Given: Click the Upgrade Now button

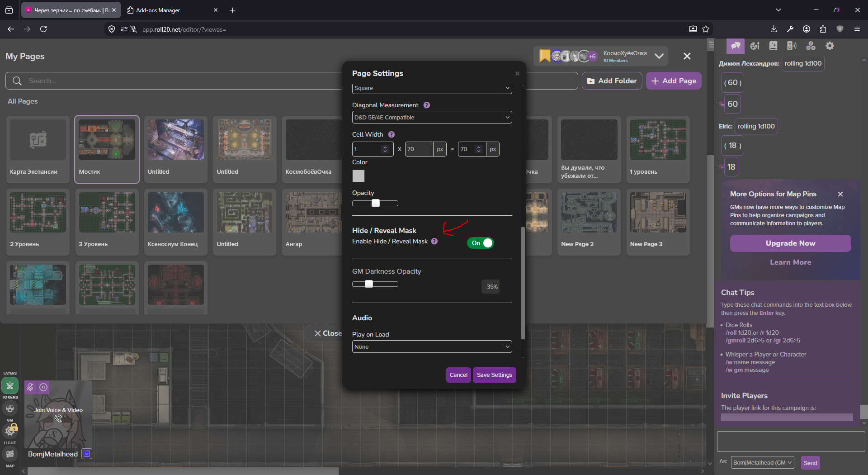Looking at the screenshot, I should point(790,243).
